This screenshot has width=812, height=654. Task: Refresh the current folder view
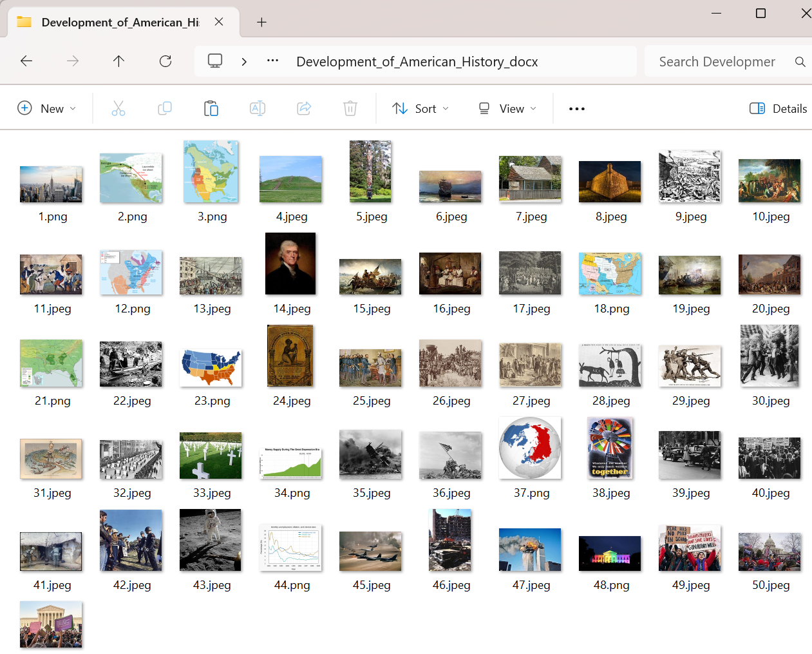[x=165, y=61]
